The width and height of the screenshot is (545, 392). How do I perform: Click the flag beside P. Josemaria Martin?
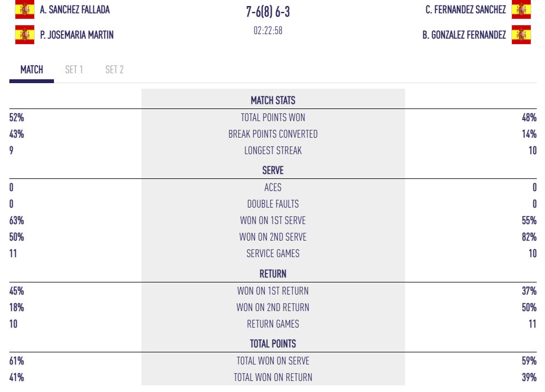pyautogui.click(x=25, y=35)
